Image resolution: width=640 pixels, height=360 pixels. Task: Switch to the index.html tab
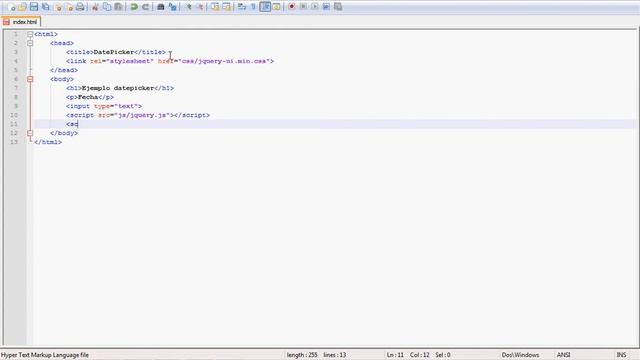click(x=21, y=22)
